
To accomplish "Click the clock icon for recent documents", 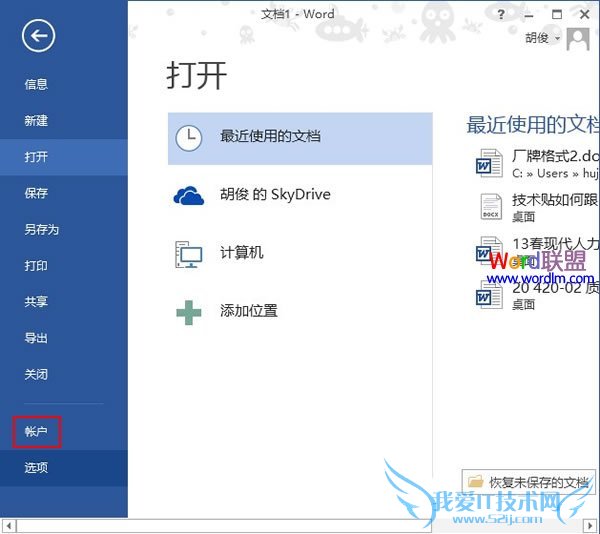I will tap(189, 138).
